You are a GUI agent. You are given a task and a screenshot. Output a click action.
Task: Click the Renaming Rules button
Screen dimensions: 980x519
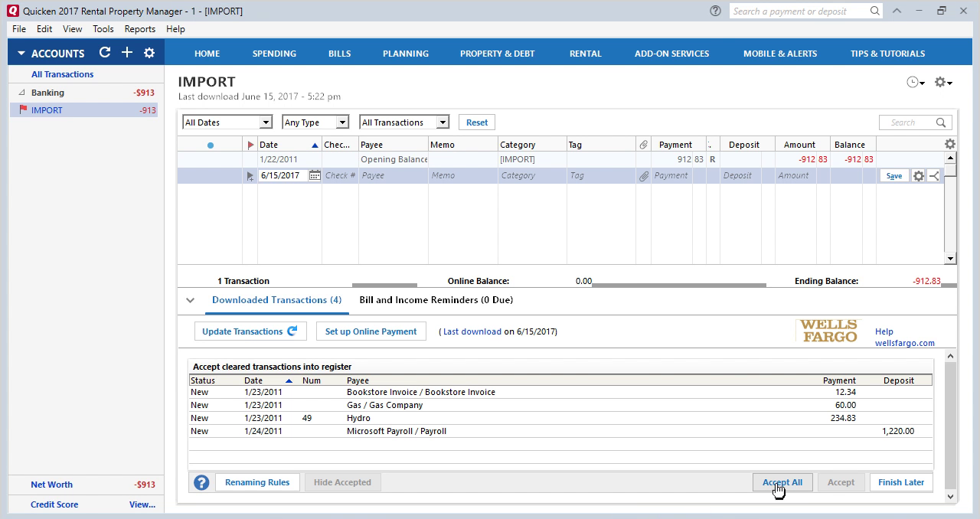257,482
